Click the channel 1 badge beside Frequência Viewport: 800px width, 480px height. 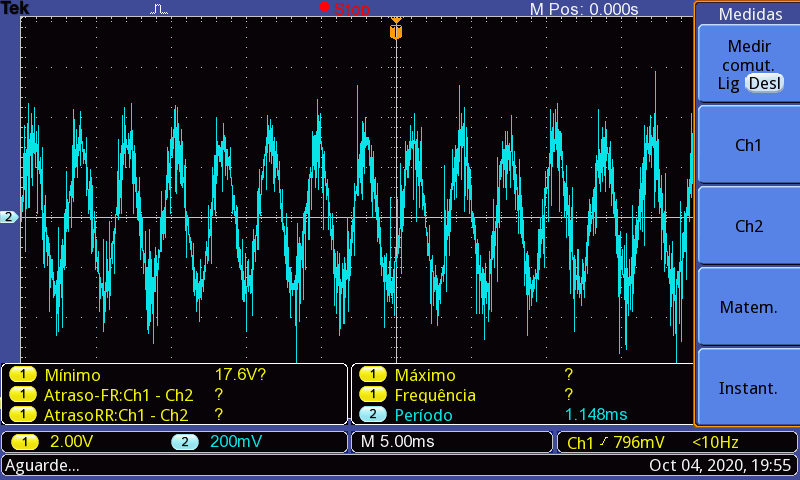point(372,395)
